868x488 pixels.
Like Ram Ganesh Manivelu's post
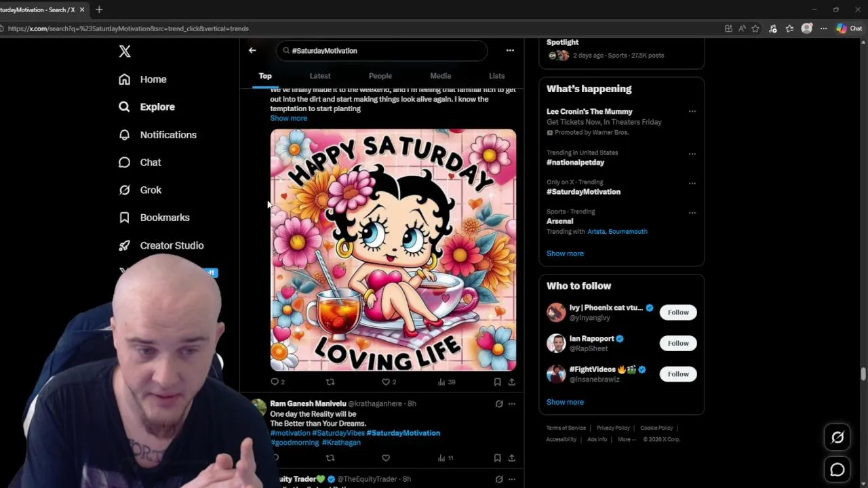(x=386, y=458)
